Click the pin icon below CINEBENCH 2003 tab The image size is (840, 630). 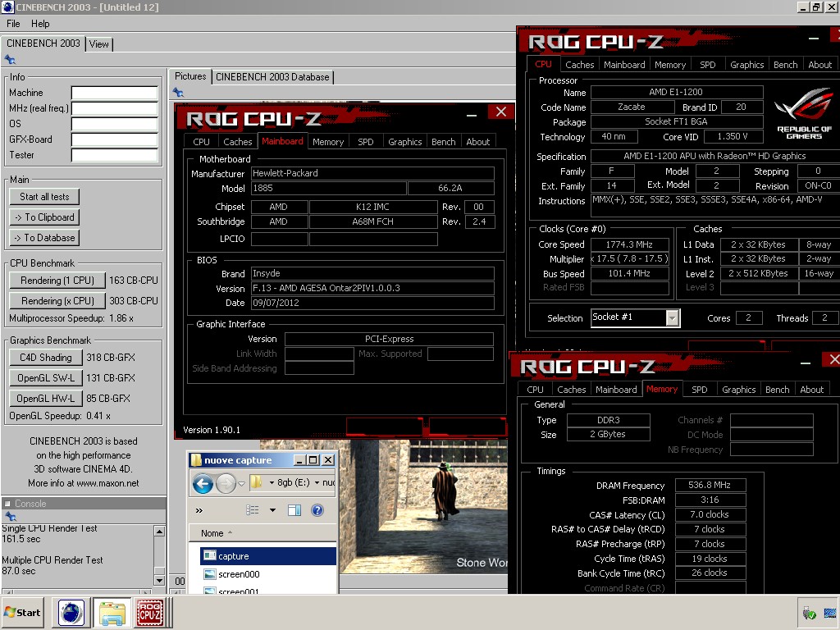10,59
